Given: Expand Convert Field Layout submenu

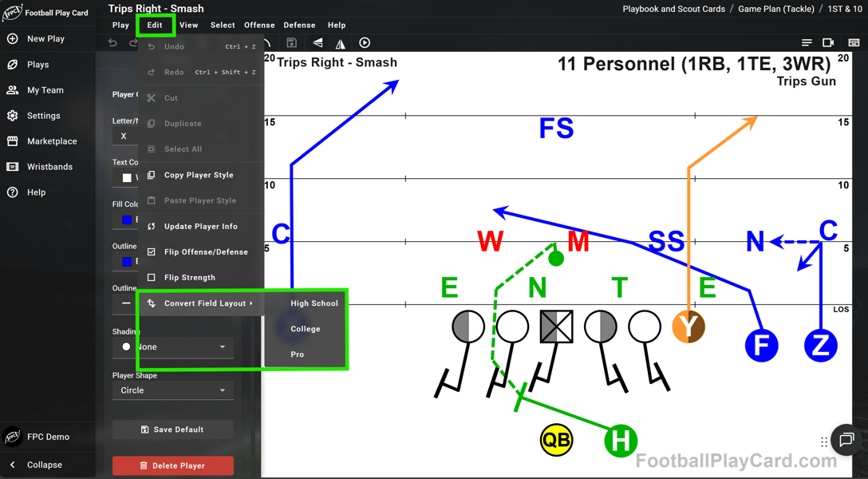Looking at the screenshot, I should tap(200, 303).
